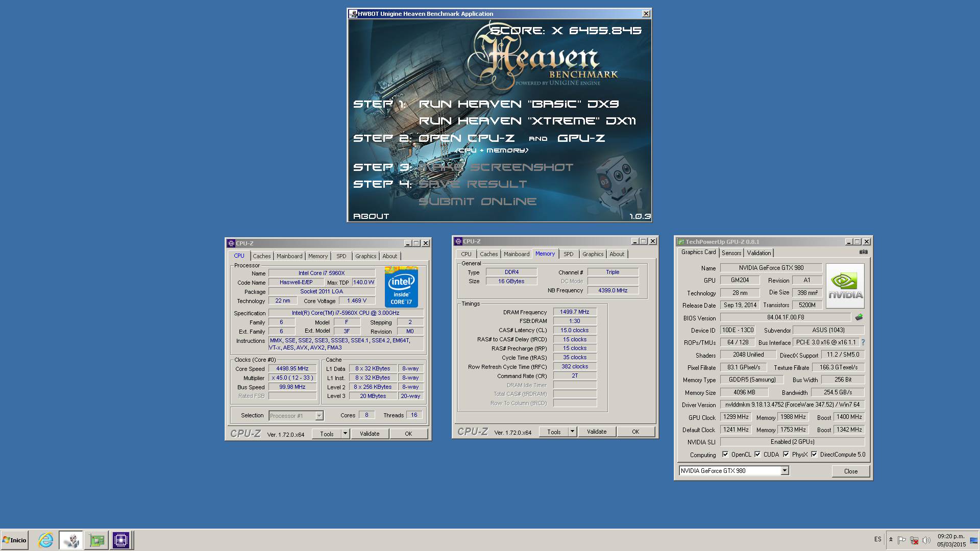The image size is (980, 551).
Task: Click the GPU Name field value
Action: [x=771, y=268]
